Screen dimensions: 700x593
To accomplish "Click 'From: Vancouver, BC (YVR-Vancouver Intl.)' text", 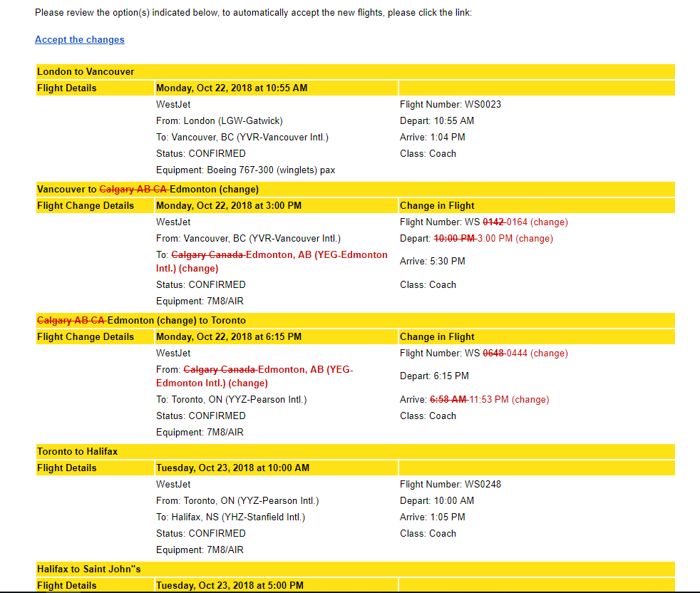I will (248, 239).
